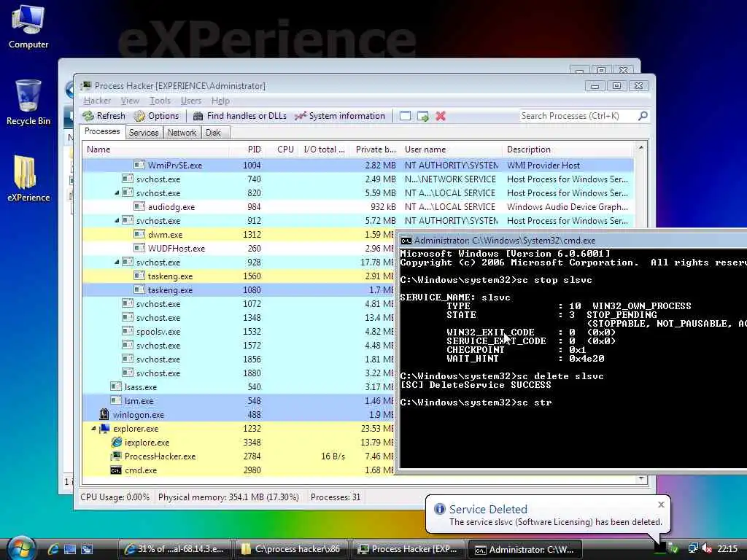Select the Recycle Bin desktop icon

[28, 102]
